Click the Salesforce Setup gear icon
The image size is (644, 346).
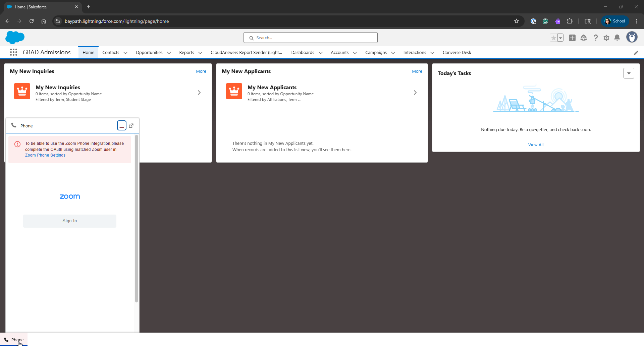(x=606, y=38)
